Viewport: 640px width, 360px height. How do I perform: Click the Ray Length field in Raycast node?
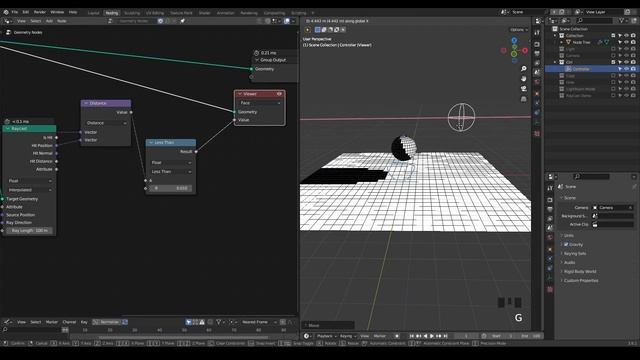click(29, 231)
